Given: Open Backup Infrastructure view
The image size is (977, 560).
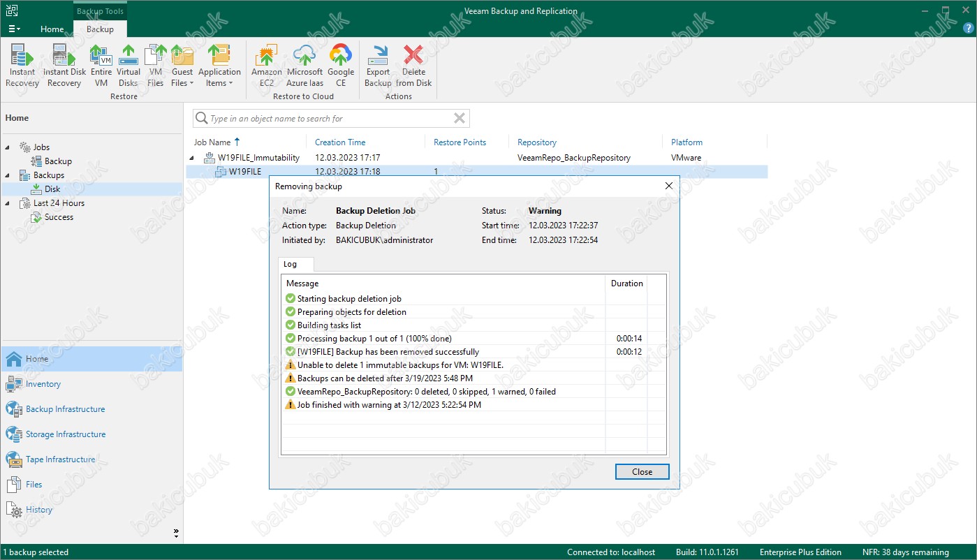Looking at the screenshot, I should coord(91,409).
